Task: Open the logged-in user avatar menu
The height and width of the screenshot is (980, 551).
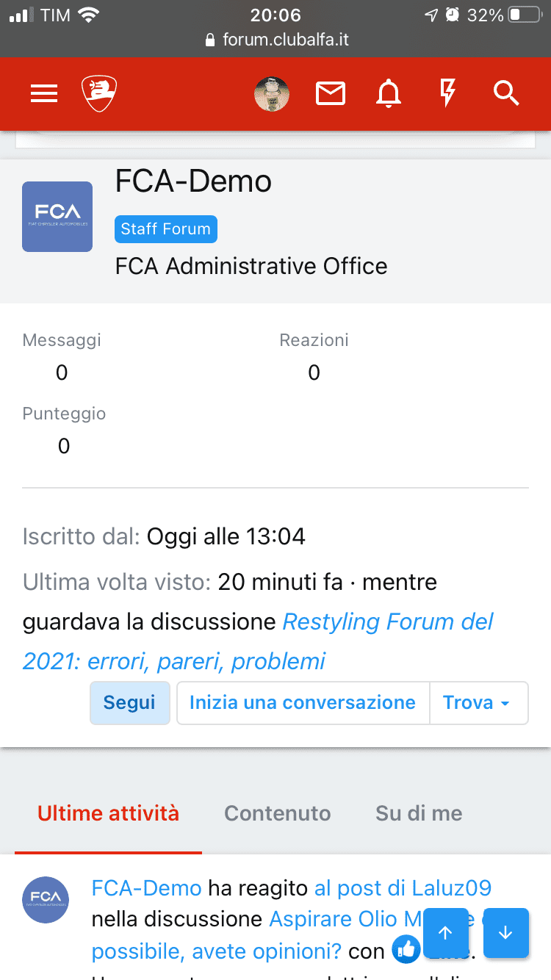Action: tap(272, 93)
